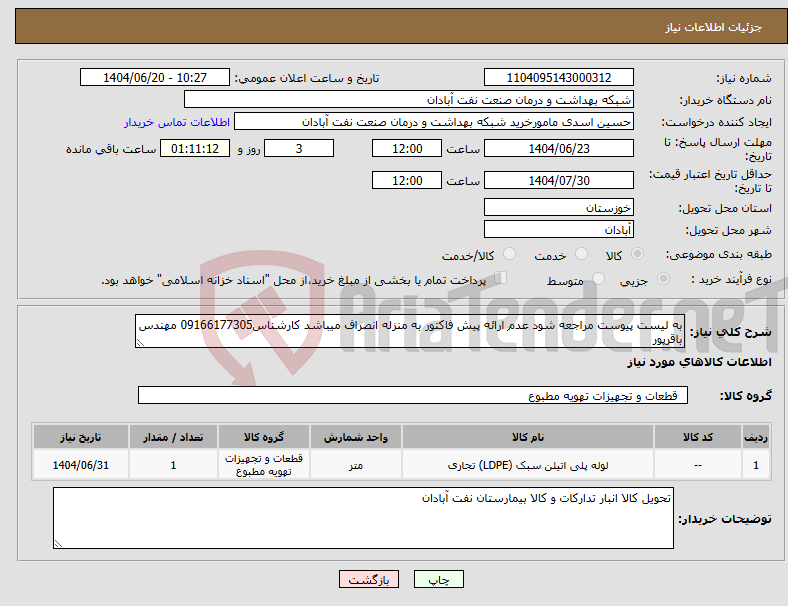Click the request creator حسین اسدی field
This screenshot has height=606, width=788.
pyautogui.click(x=434, y=122)
